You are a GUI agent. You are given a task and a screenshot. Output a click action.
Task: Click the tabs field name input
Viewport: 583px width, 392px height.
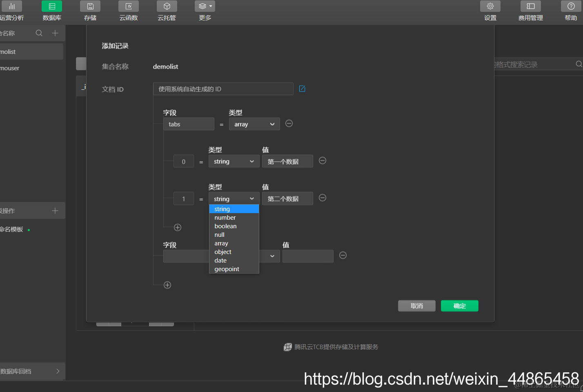[x=189, y=124]
